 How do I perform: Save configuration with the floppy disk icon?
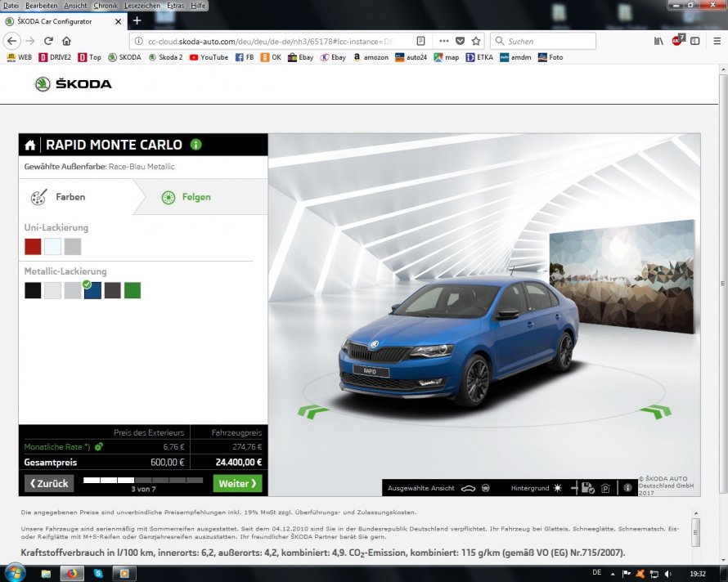(588, 488)
